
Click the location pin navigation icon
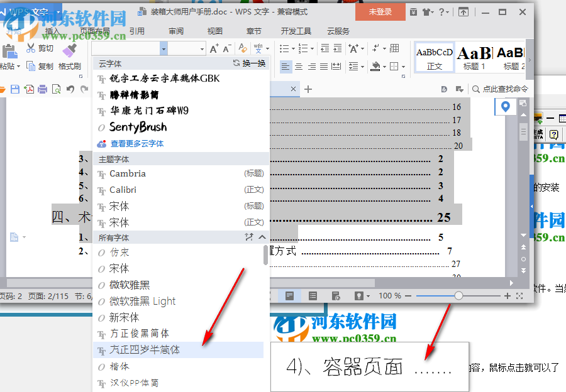506,107
